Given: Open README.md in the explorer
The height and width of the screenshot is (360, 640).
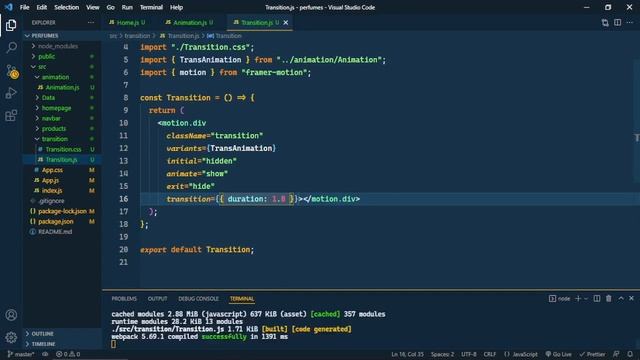Looking at the screenshot, I should pos(62,231).
